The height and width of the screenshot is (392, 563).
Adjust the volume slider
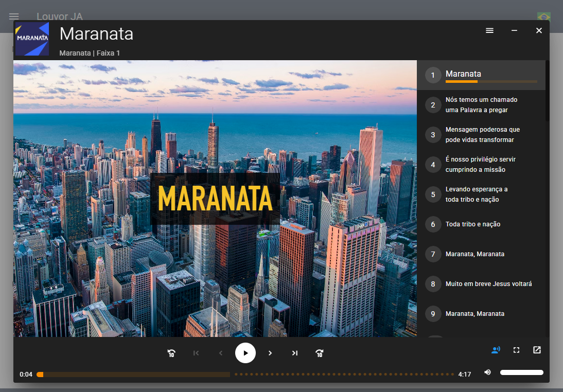(x=521, y=372)
